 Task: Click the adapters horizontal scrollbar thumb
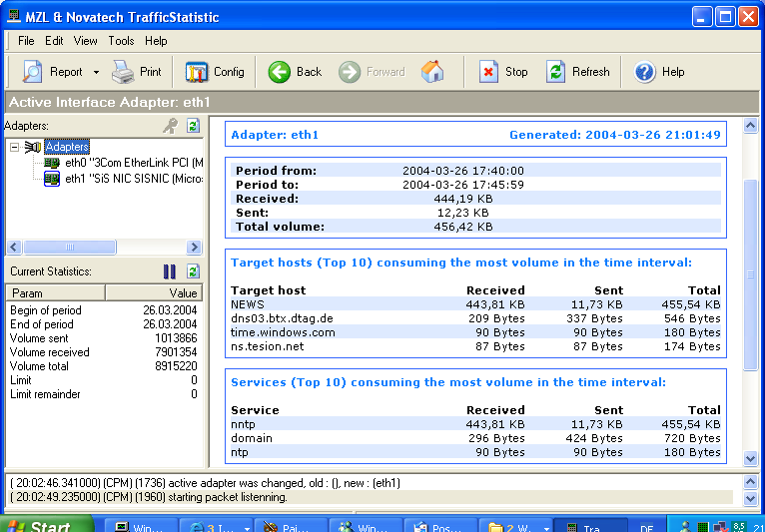(x=70, y=248)
